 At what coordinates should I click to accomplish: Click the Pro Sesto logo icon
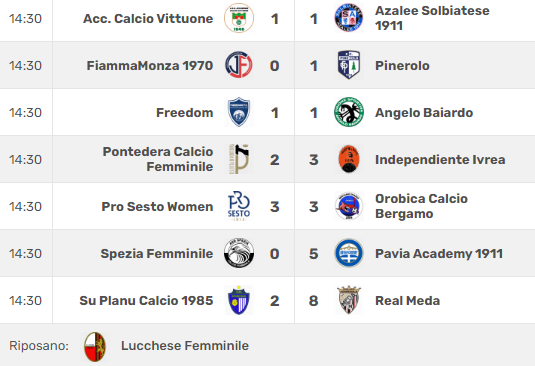click(x=239, y=206)
